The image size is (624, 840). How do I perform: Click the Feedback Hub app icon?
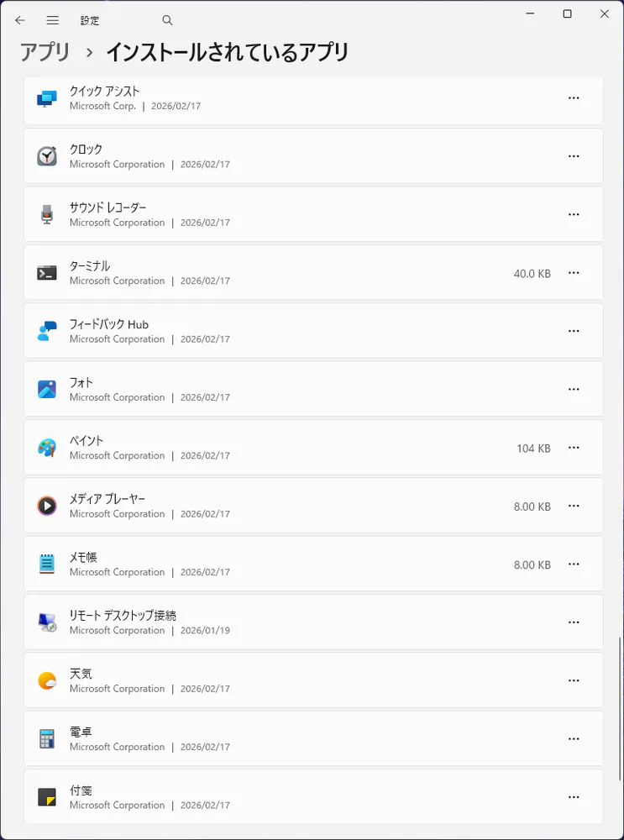pos(47,331)
